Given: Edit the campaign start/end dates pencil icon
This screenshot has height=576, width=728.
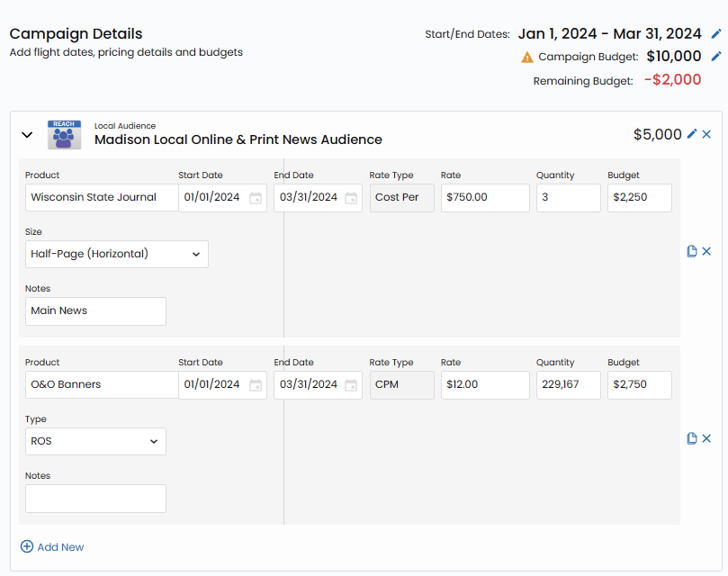Looking at the screenshot, I should tap(716, 34).
